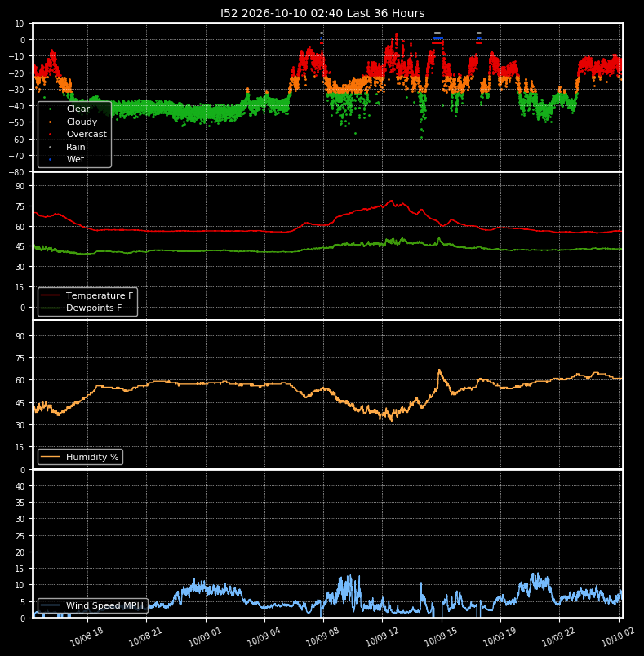Click the 'Wind Speed MPH' legend label
This screenshot has height=656, width=644.
tap(104, 605)
